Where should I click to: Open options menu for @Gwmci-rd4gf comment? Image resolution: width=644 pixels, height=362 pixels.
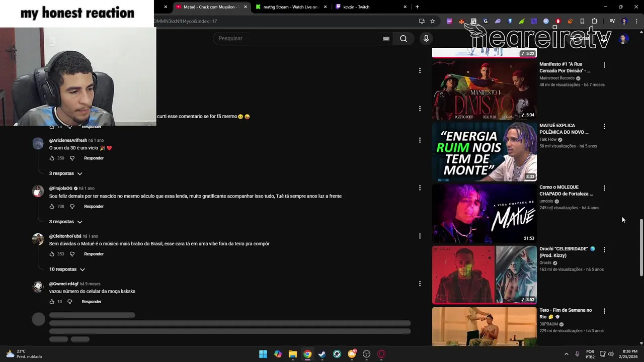[420, 284]
